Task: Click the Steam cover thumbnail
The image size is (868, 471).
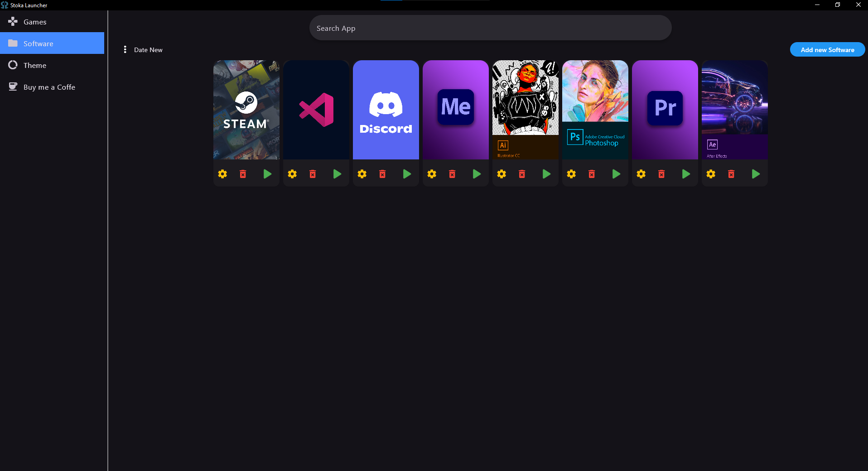Action: click(x=246, y=110)
